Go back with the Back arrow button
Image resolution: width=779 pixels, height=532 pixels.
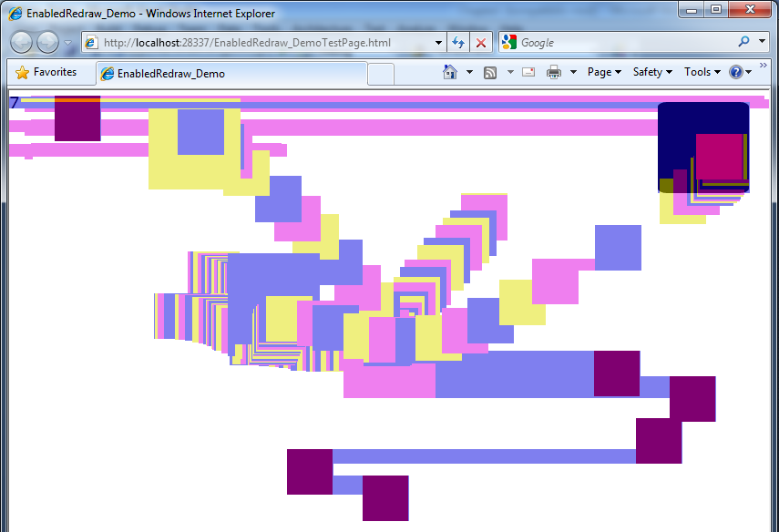(x=21, y=42)
